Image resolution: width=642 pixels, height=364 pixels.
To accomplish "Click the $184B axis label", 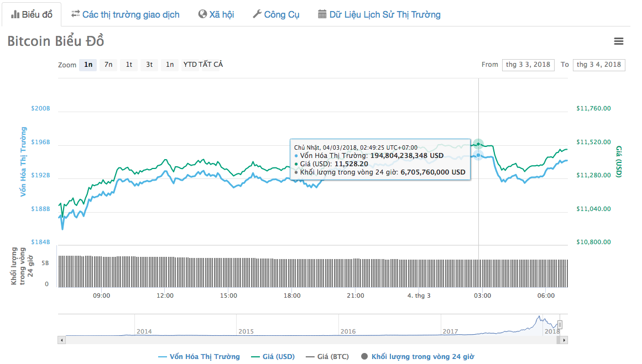I will point(40,242).
